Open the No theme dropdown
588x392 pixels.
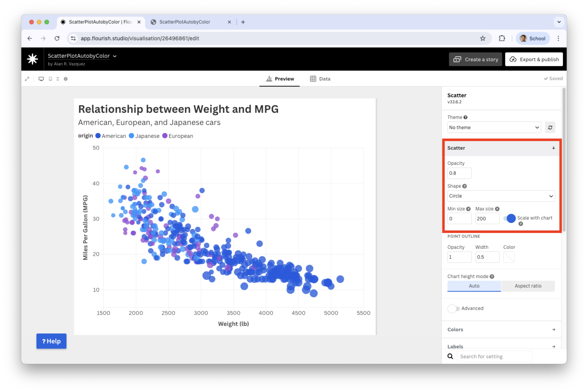coord(494,127)
